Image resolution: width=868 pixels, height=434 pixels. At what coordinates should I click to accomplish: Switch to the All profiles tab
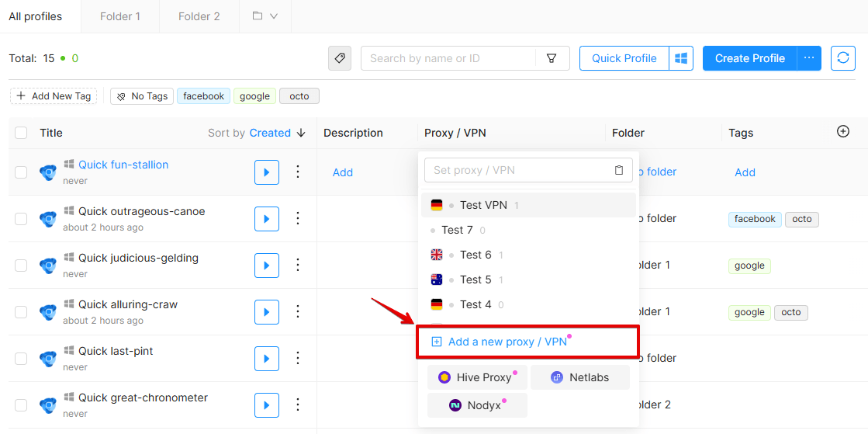[36, 16]
